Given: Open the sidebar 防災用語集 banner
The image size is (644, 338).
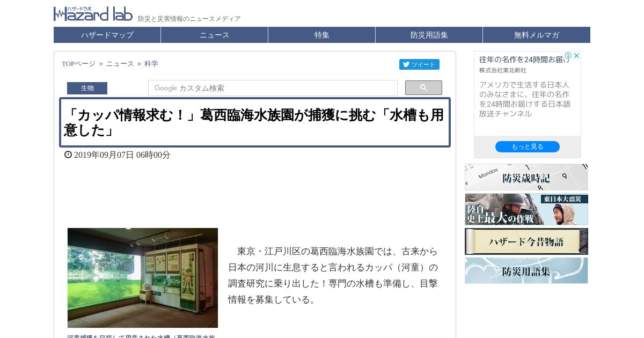Looking at the screenshot, I should [x=526, y=270].
